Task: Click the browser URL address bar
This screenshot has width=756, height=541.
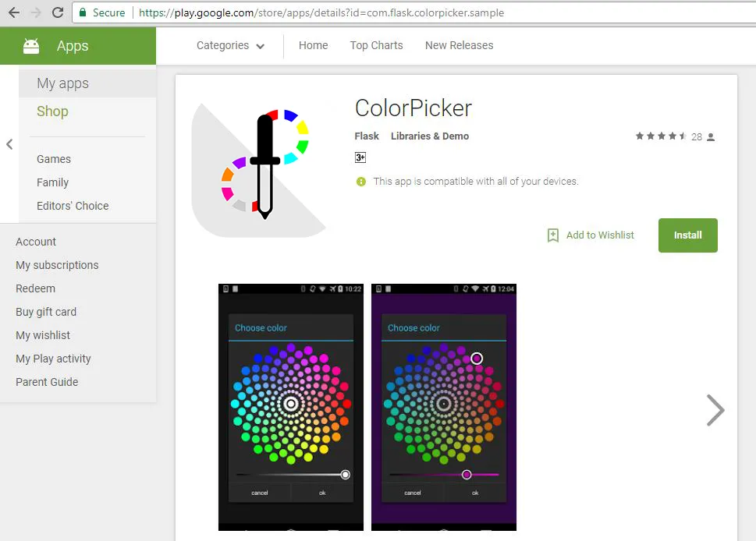Action: click(413, 12)
